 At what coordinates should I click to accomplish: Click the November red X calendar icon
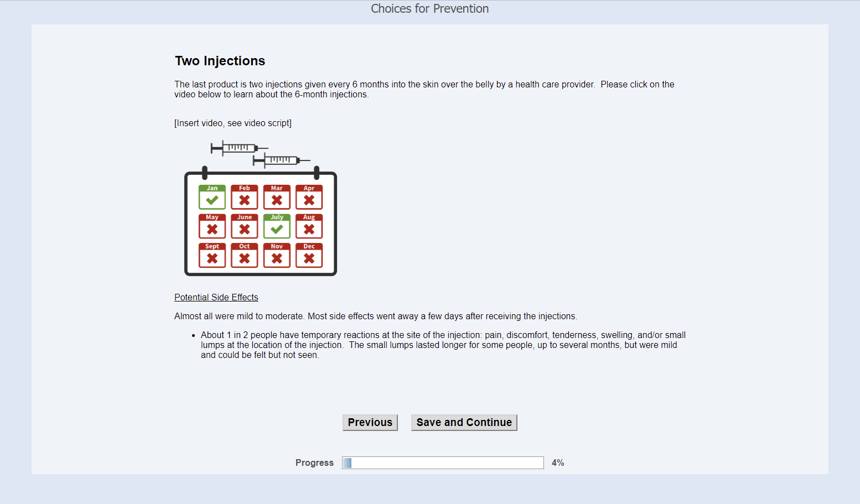277,256
